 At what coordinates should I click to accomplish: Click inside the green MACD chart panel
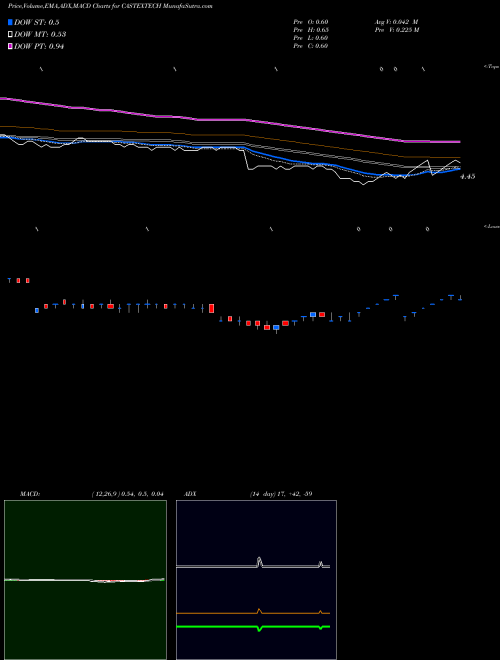coord(85,580)
